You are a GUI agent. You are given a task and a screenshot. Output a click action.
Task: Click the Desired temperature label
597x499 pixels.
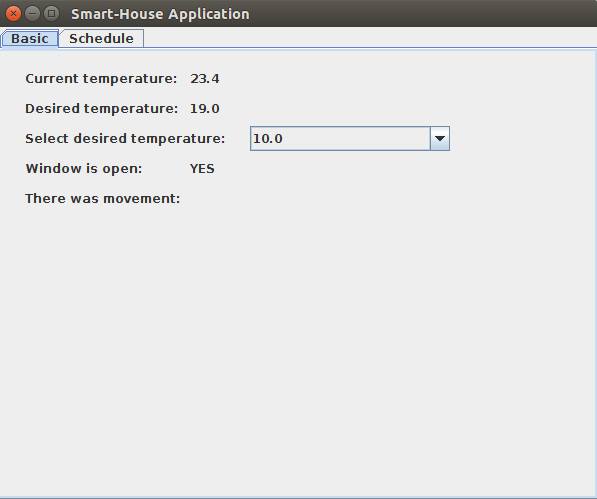[x=102, y=109]
